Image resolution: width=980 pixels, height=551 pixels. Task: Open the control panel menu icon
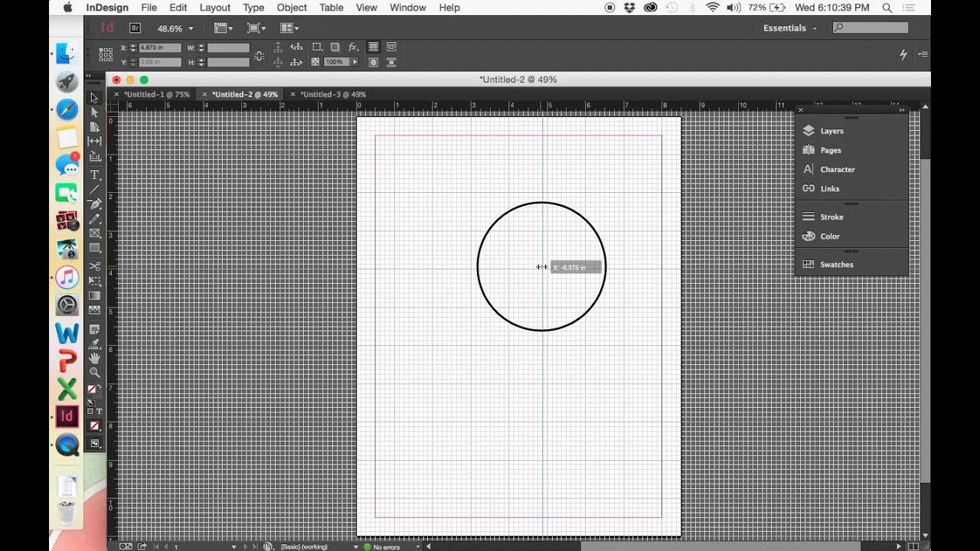click(x=922, y=54)
